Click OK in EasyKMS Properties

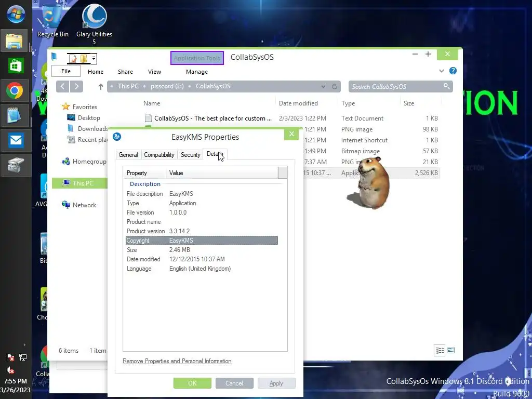tap(192, 383)
